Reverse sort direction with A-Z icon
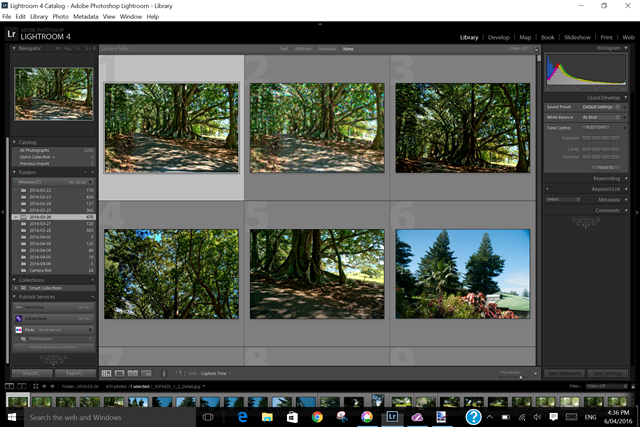The height and width of the screenshot is (427, 640). (180, 374)
